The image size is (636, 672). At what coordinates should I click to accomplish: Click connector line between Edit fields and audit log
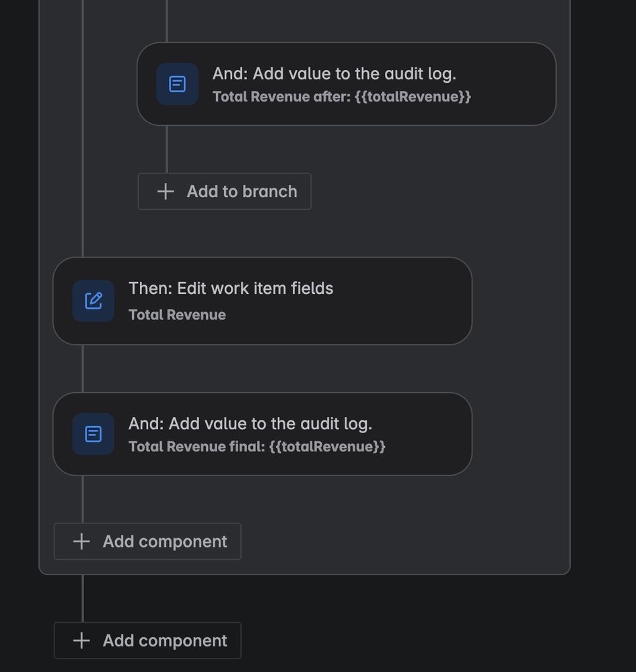click(x=82, y=369)
